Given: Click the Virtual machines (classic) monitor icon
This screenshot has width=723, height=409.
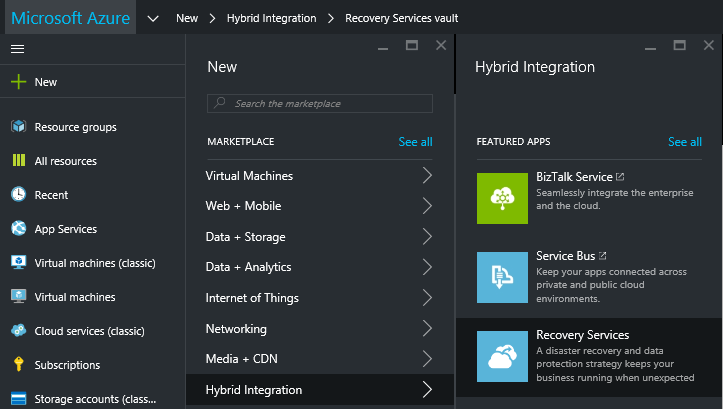Looking at the screenshot, I should pos(18,262).
